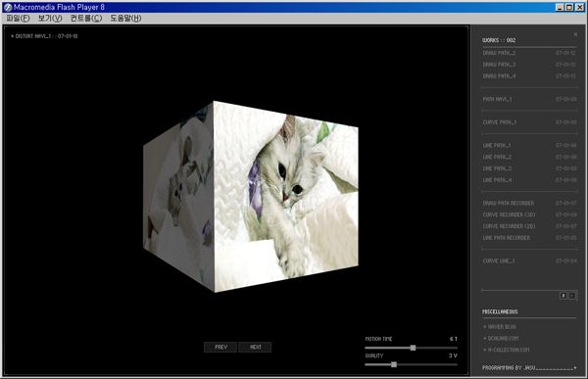Screen dimensions: 588x379
Task: Minimize the Flash Player window
Action: coord(560,7)
